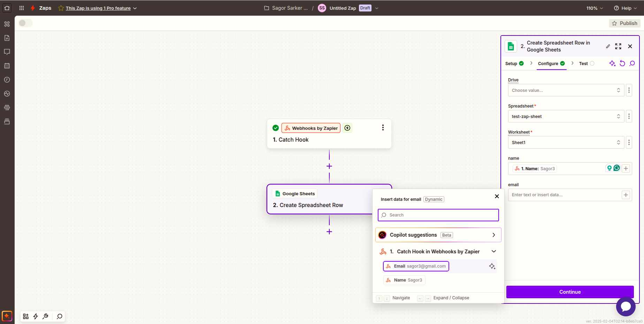Click the plus button in email field
Image resolution: width=644 pixels, height=324 pixels.
626,195
